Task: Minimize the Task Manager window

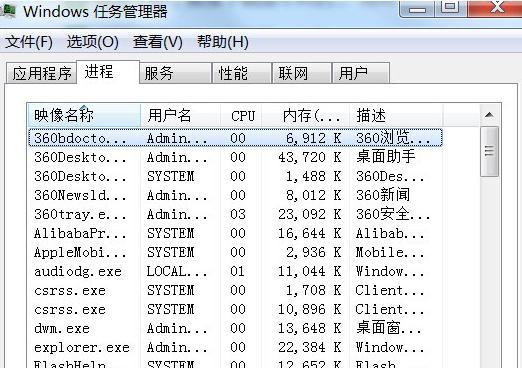Action: coord(417,8)
